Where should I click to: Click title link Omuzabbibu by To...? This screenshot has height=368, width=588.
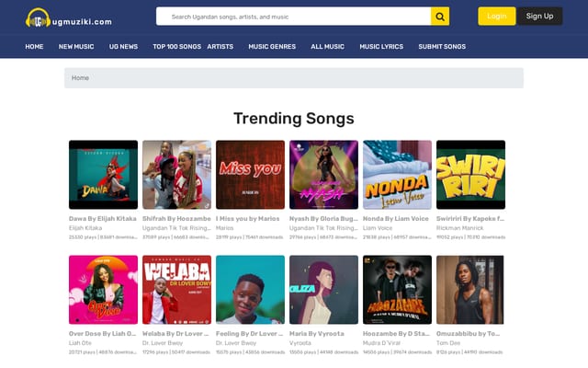point(468,333)
